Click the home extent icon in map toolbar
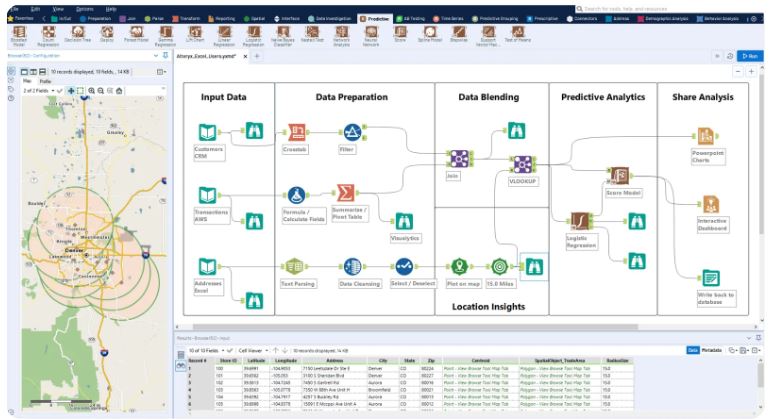This screenshot has width=770, height=419. pyautogui.click(x=119, y=91)
